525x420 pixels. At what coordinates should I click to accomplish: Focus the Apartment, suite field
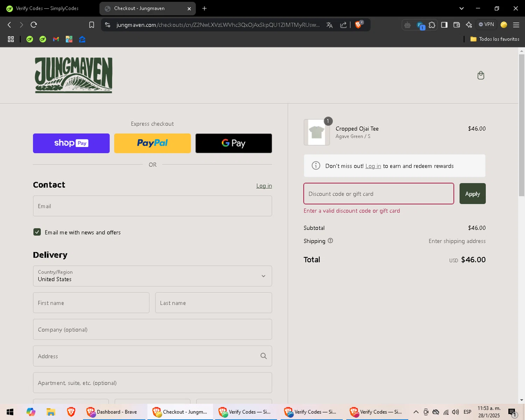coord(153,383)
